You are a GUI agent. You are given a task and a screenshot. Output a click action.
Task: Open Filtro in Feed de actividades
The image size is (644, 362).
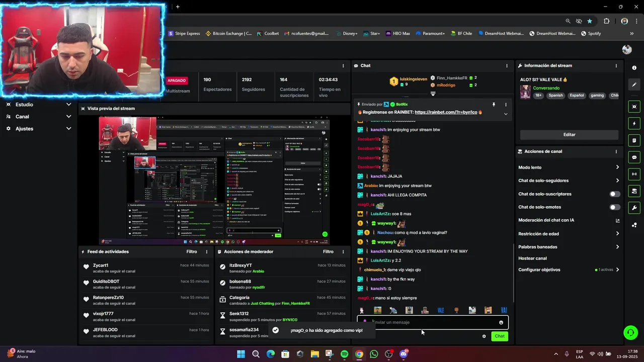click(x=192, y=252)
